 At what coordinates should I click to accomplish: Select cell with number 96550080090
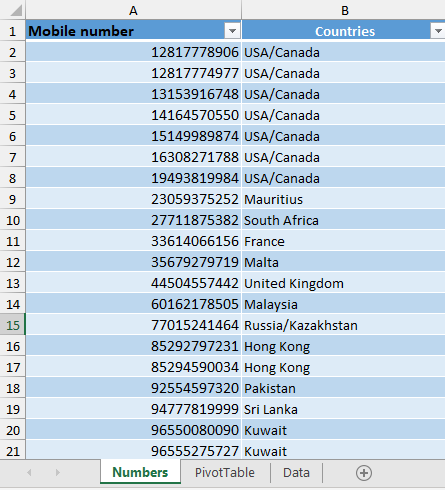[x=133, y=430]
